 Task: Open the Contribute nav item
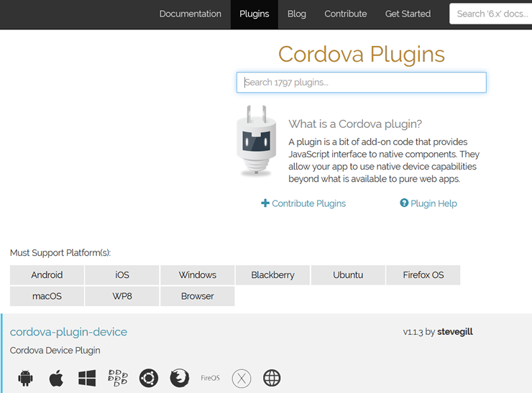[x=345, y=14]
